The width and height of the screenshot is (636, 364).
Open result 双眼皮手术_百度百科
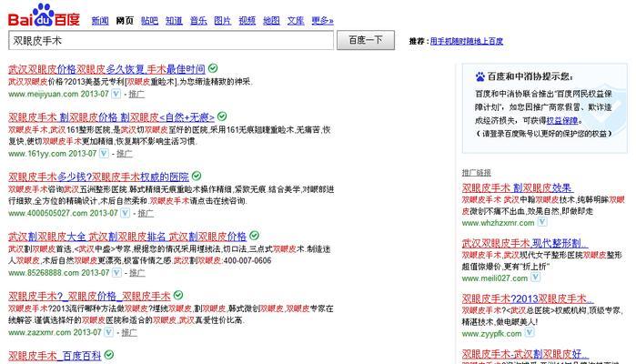coord(55,356)
